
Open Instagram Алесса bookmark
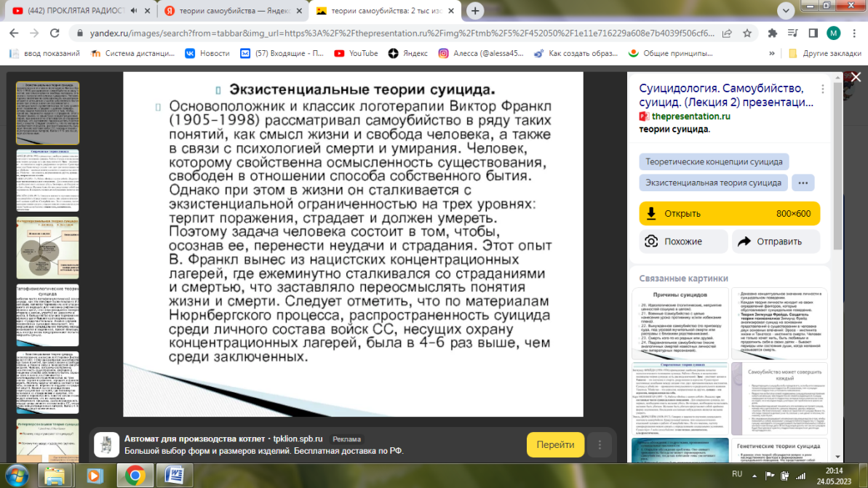[481, 54]
